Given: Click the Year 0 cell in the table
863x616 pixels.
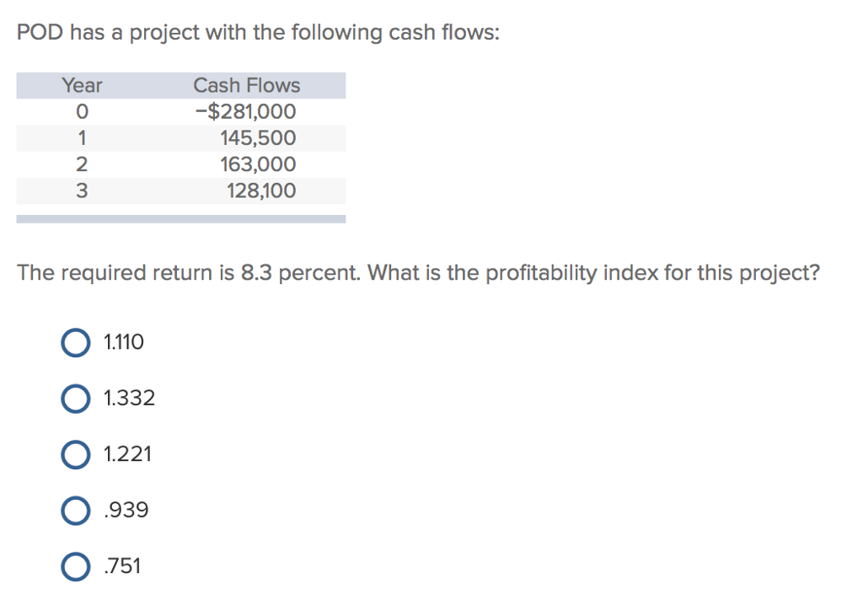Looking at the screenshot, I should click(82, 111).
